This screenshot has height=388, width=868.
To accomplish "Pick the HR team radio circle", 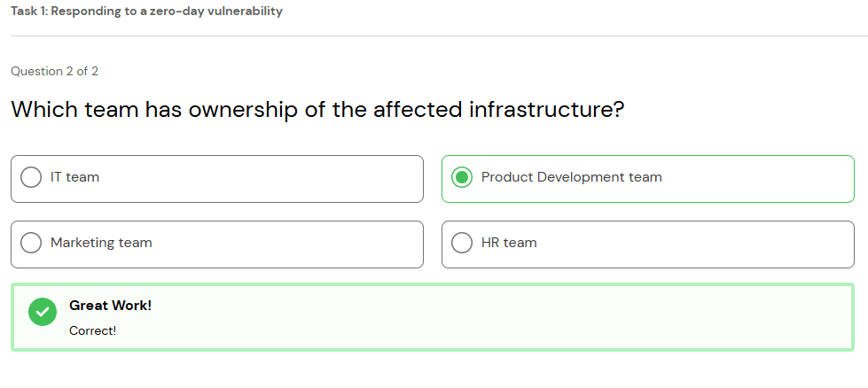I will [x=462, y=244].
